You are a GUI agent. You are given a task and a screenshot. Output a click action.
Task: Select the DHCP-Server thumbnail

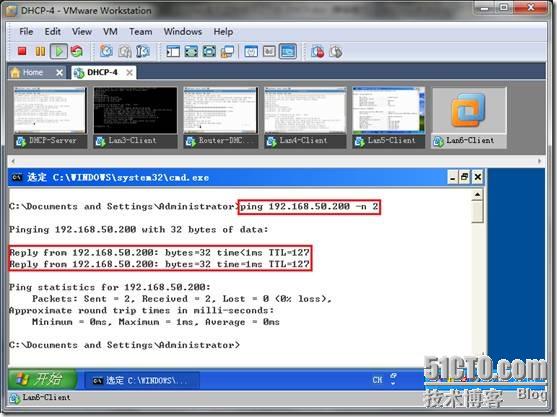point(50,117)
